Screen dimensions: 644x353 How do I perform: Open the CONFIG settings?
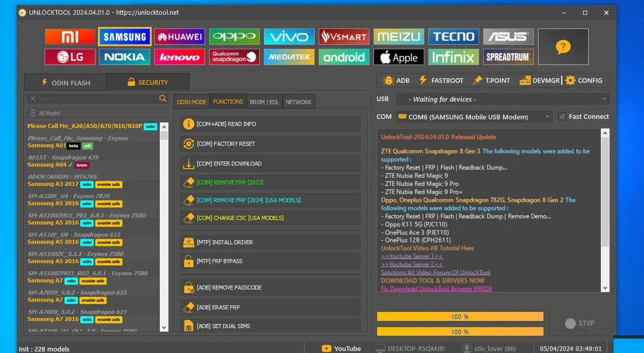click(x=584, y=80)
